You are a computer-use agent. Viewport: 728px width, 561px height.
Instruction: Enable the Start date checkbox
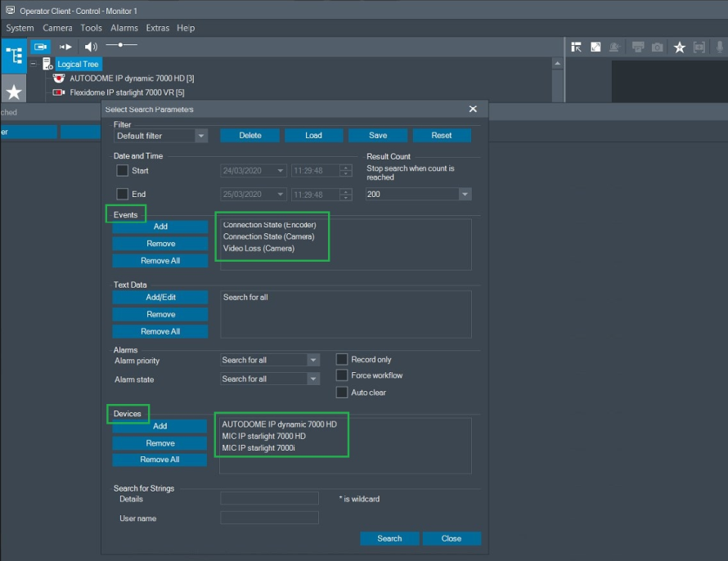point(122,171)
